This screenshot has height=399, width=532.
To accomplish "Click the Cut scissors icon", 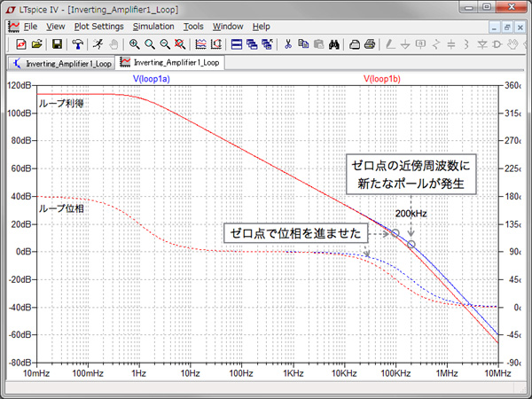I will click(x=288, y=43).
